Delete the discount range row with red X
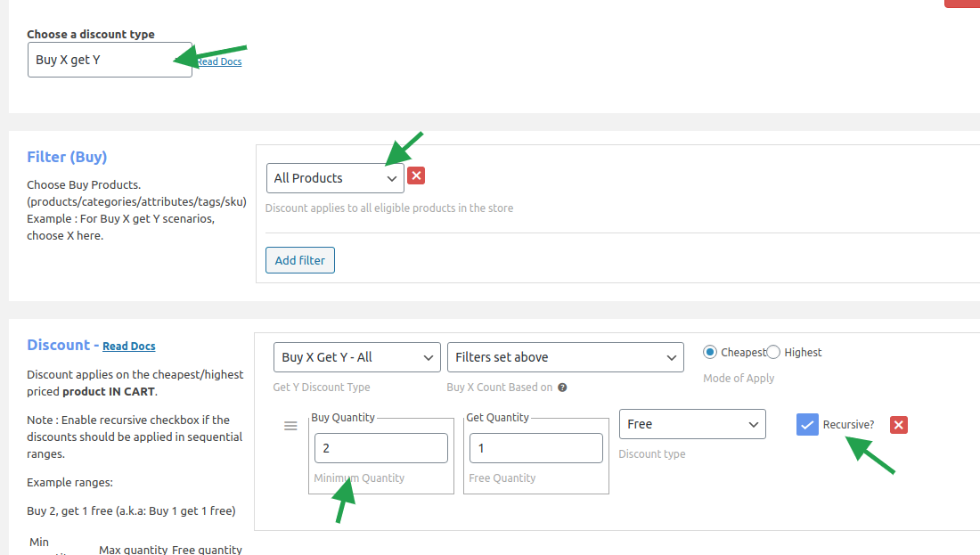The image size is (980, 555). click(899, 425)
